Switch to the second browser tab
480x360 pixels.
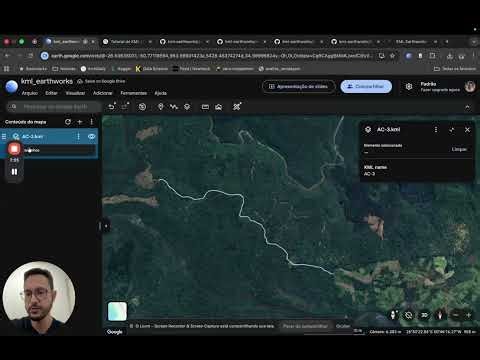127,42
